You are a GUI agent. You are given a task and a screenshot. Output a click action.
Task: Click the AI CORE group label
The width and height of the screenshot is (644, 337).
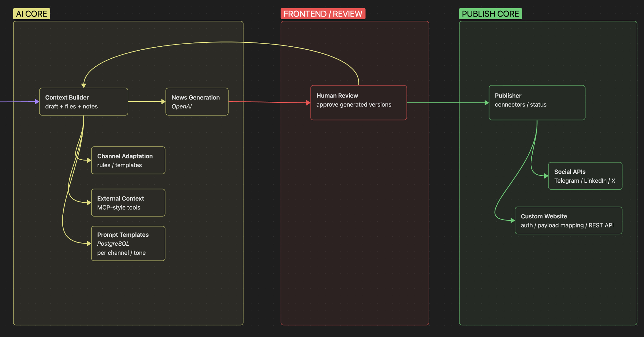click(31, 14)
